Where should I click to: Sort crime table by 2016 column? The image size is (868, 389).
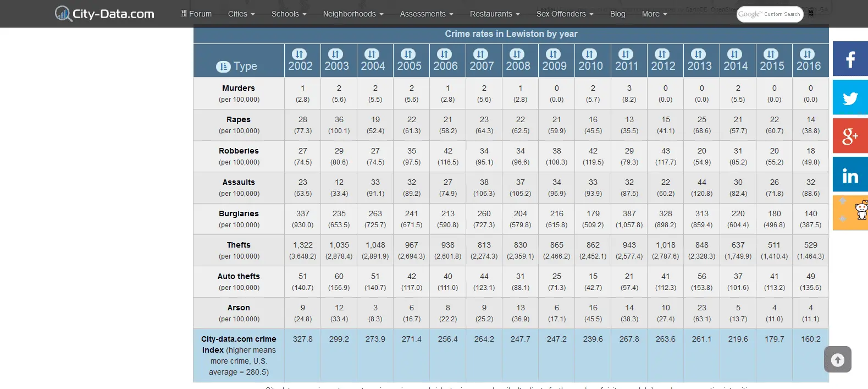click(x=808, y=54)
